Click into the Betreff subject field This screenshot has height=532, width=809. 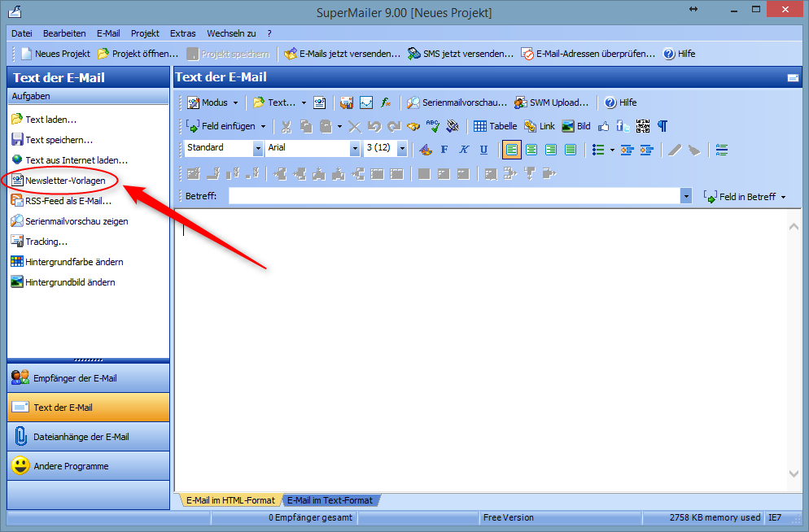coord(454,196)
